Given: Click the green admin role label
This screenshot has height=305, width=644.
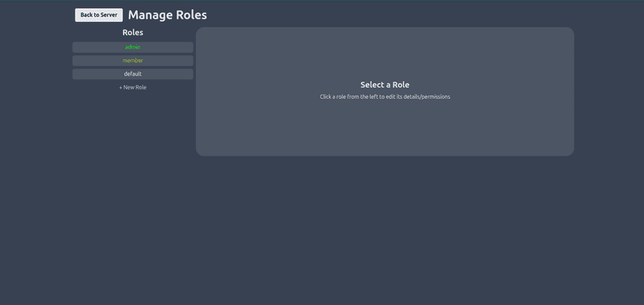Looking at the screenshot, I should (133, 47).
